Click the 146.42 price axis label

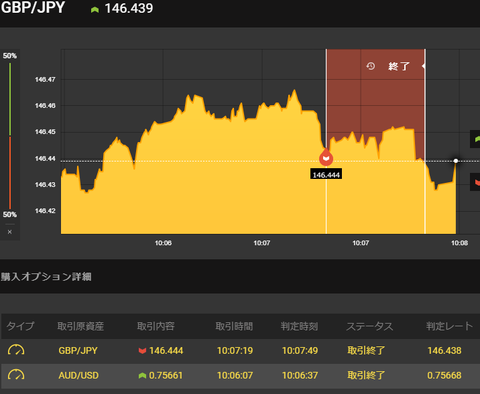tap(45, 211)
